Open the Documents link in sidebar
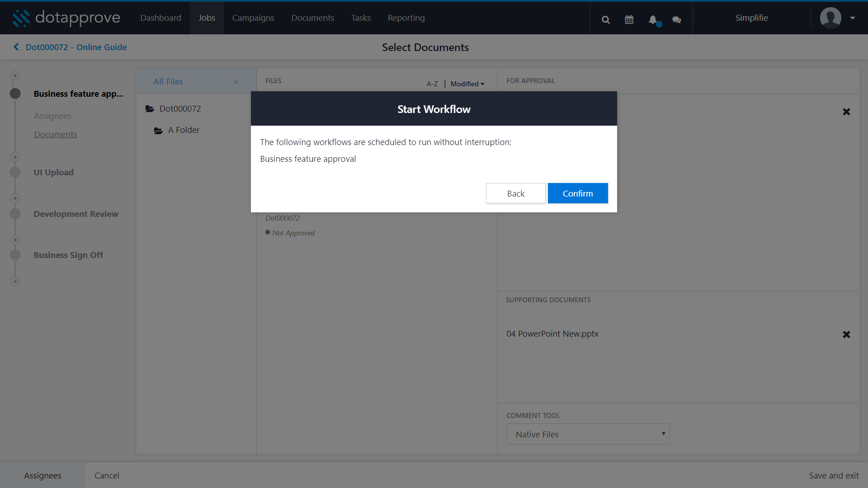This screenshot has height=488, width=868. coord(56,134)
